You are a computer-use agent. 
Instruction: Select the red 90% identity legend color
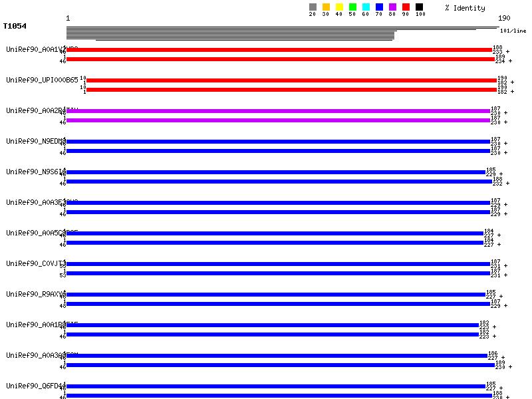tap(406, 7)
